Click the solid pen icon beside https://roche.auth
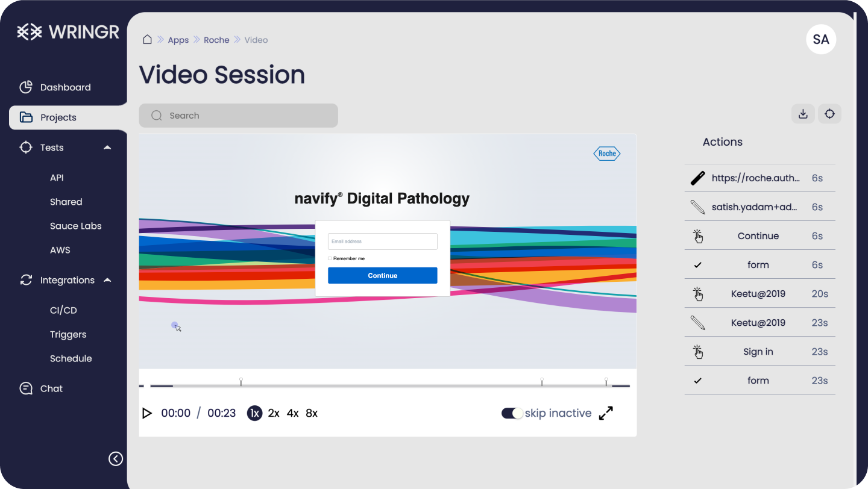Image resolution: width=868 pixels, height=489 pixels. pos(698,178)
